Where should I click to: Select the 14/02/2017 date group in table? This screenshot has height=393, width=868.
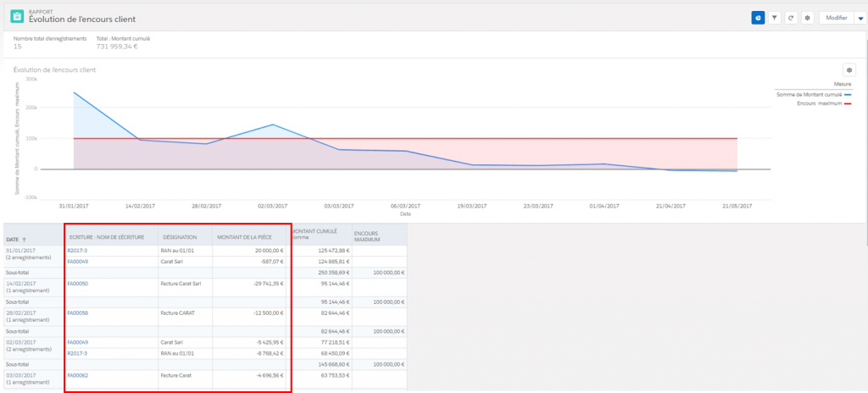[x=21, y=283]
